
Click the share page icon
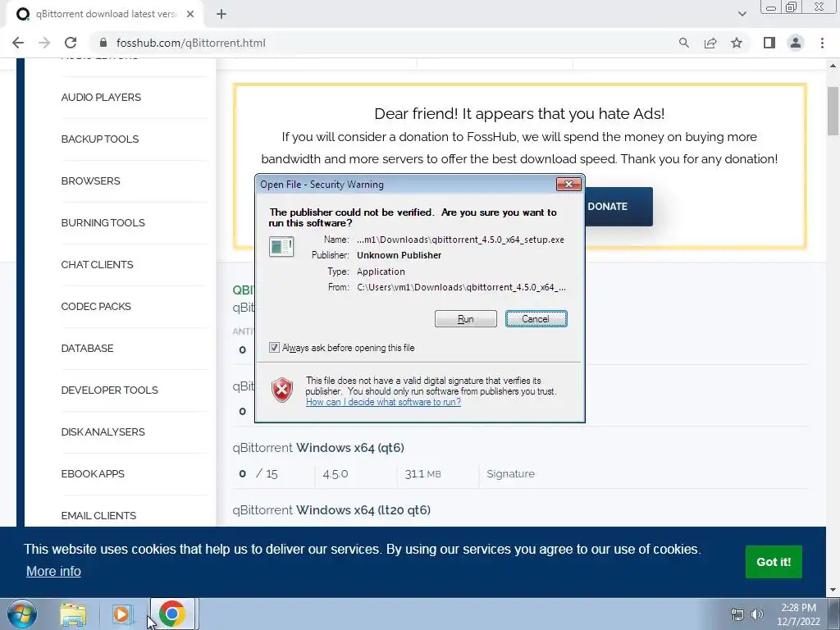(710, 43)
